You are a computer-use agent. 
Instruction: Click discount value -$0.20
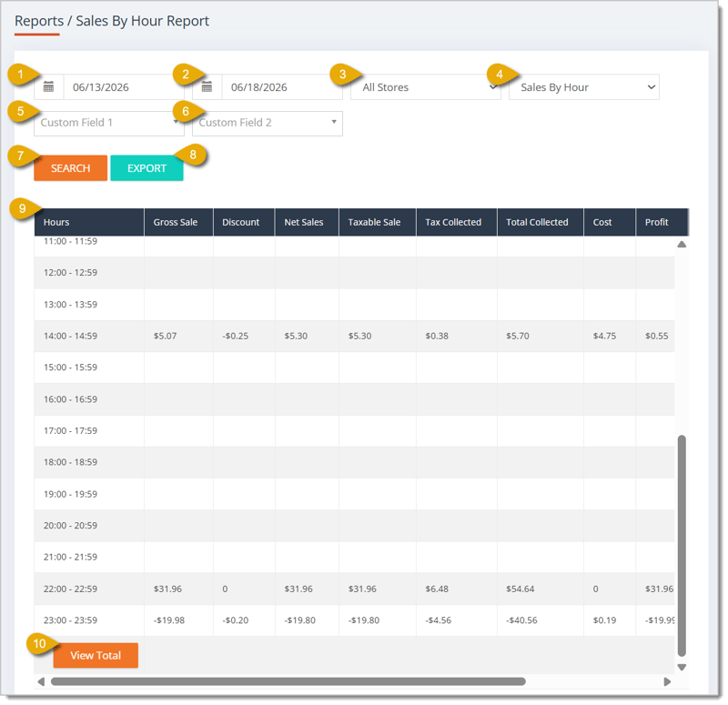coord(236,620)
